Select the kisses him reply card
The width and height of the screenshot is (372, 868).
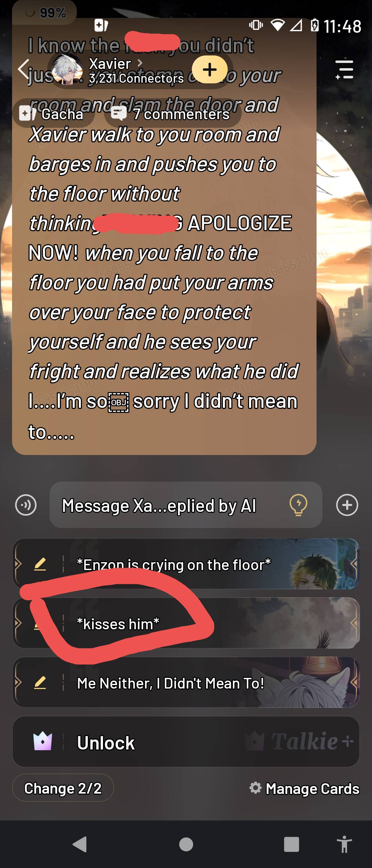[186, 623]
